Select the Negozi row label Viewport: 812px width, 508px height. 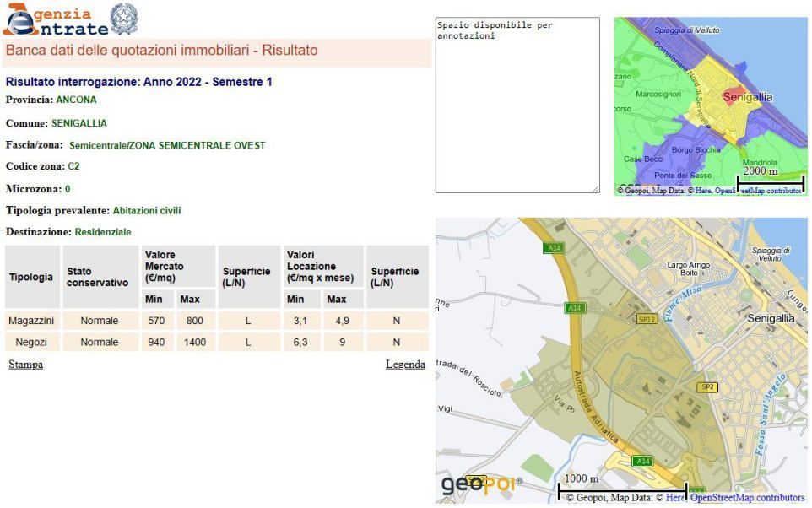click(31, 343)
